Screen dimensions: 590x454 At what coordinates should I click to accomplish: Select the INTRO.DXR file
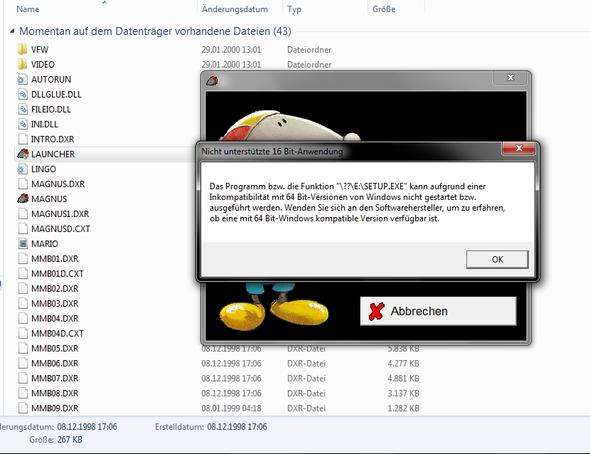(x=52, y=139)
